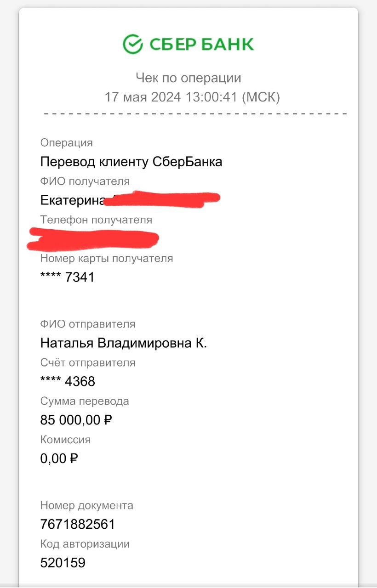
Task: Click the ФИО получателя label
Action: (85, 181)
